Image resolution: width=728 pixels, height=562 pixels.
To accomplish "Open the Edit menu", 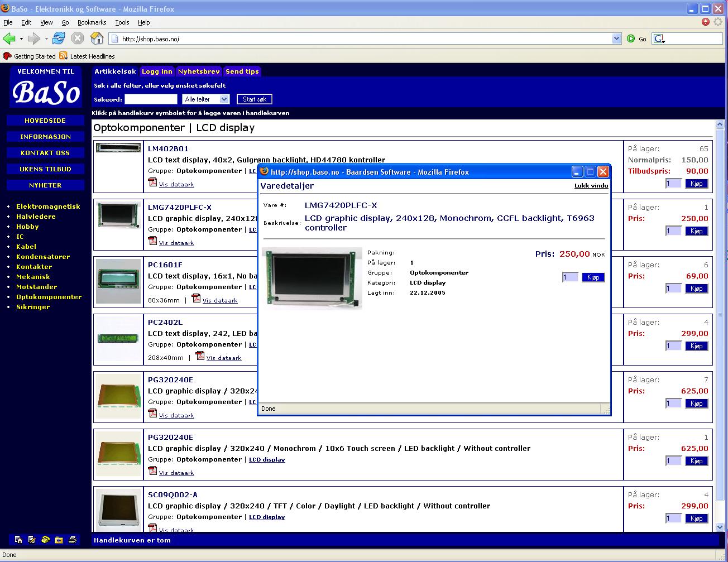I will pyautogui.click(x=26, y=22).
